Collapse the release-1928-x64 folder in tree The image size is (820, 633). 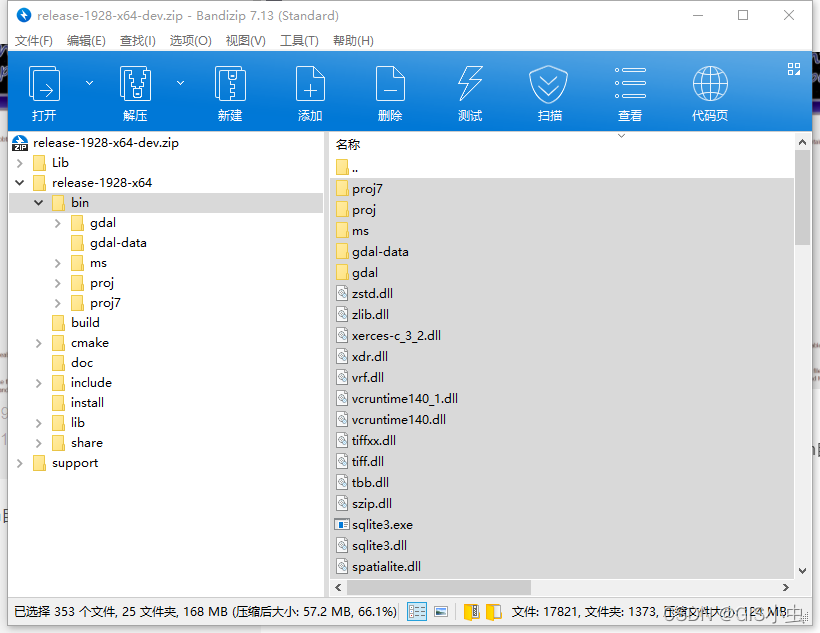19,183
